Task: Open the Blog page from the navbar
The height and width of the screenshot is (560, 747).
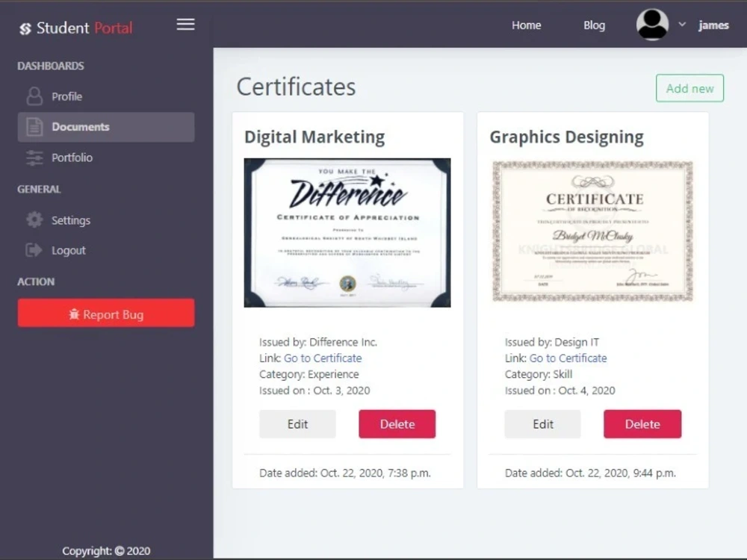Action: click(x=594, y=25)
